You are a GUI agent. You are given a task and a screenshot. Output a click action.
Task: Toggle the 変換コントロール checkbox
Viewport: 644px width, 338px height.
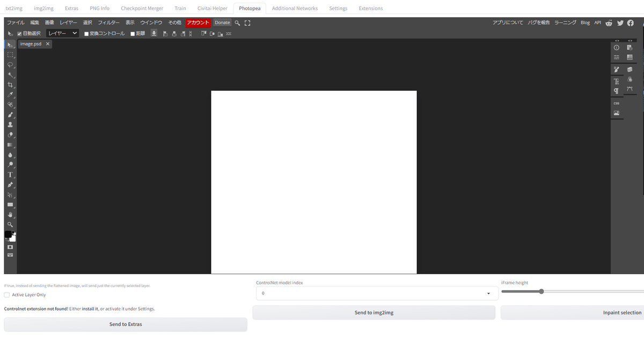(x=86, y=33)
